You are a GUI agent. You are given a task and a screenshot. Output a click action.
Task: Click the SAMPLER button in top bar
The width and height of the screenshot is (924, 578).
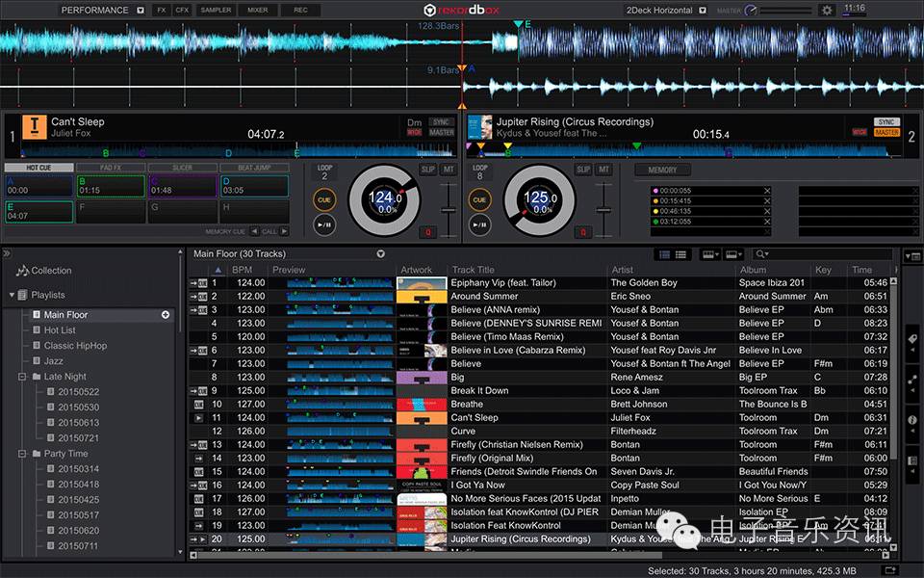(217, 10)
